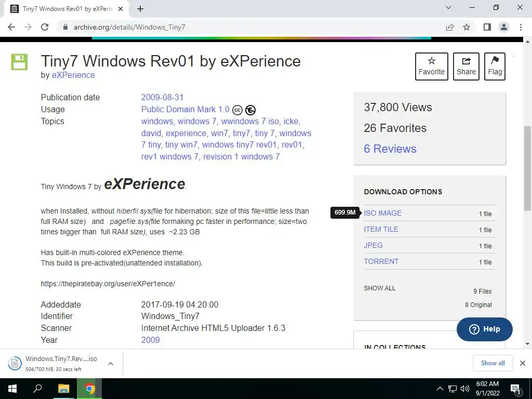Open the Help chat button
532x399 pixels.
[485, 329]
